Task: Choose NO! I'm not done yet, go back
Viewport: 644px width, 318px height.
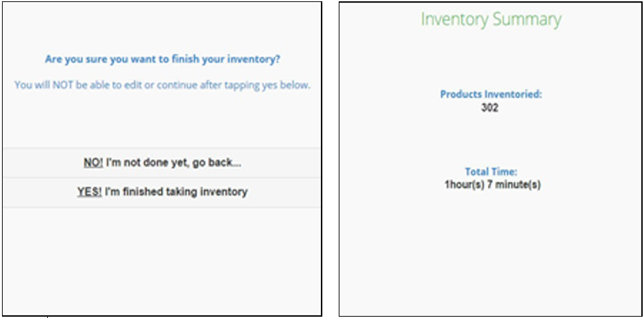Action: pyautogui.click(x=162, y=163)
